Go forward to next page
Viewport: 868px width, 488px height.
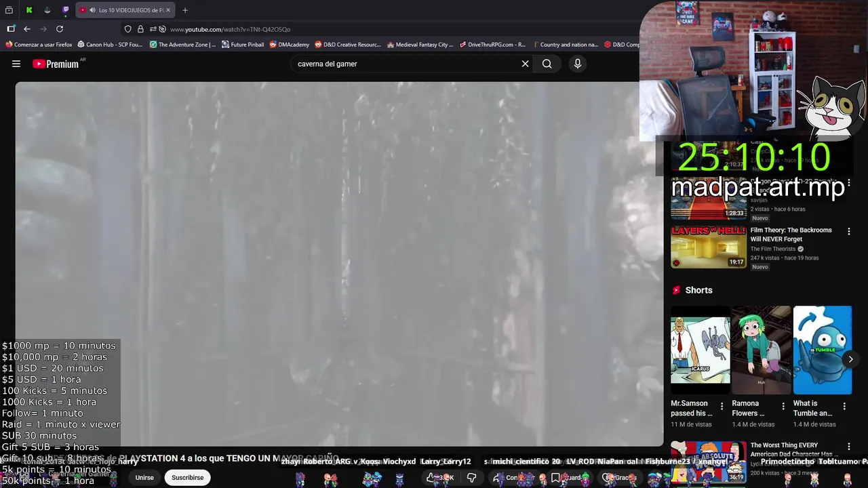click(x=43, y=29)
